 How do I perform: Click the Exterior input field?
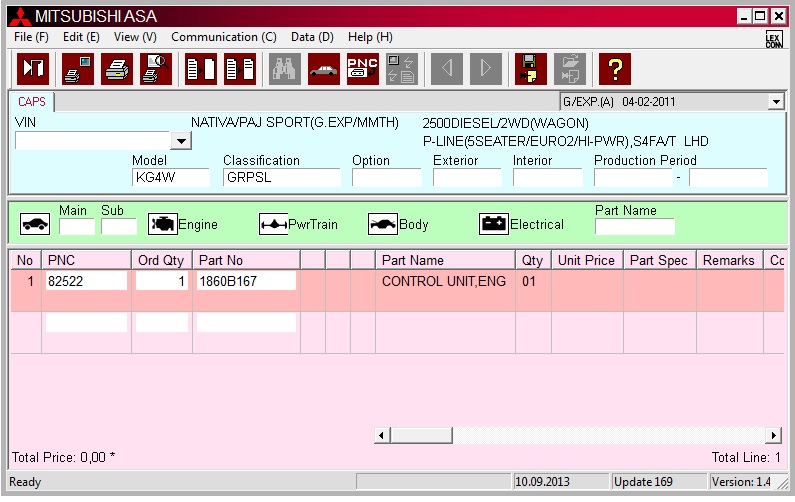pyautogui.click(x=467, y=177)
